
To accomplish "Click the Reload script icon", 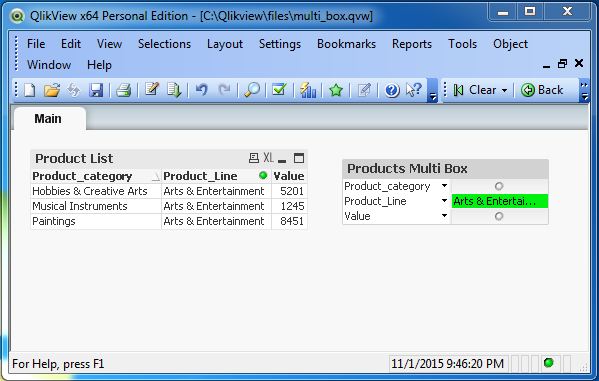I will click(174, 90).
